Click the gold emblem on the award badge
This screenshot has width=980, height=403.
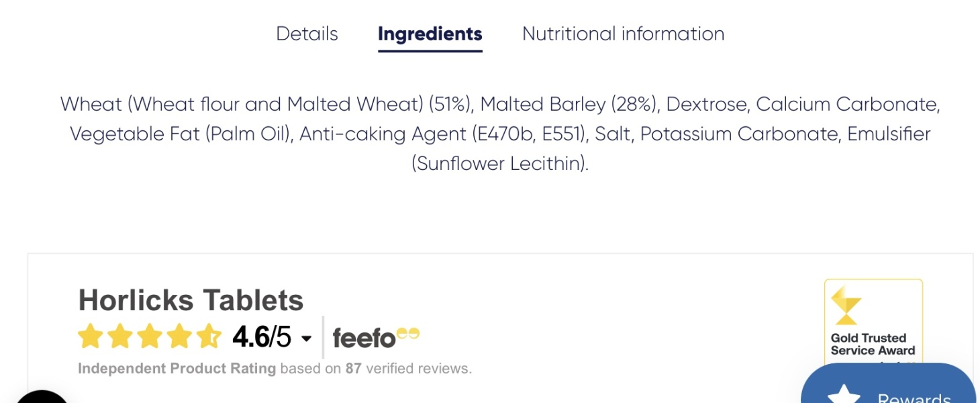[846, 306]
